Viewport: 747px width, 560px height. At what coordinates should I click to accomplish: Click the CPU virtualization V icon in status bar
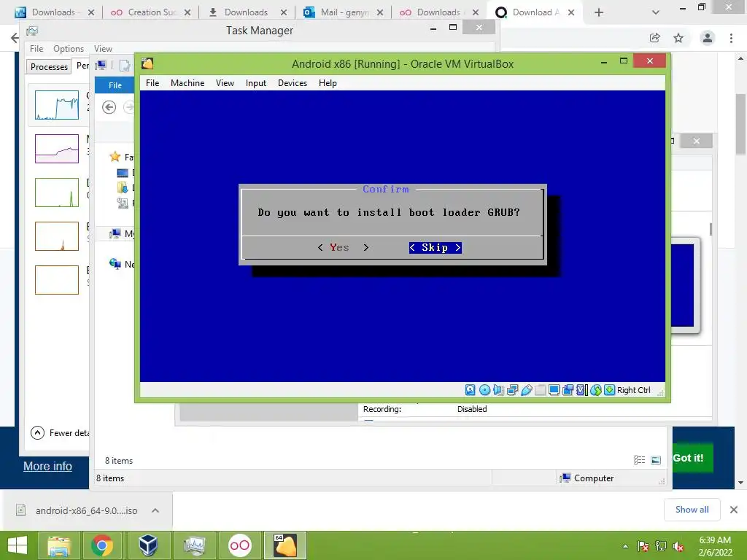point(581,390)
